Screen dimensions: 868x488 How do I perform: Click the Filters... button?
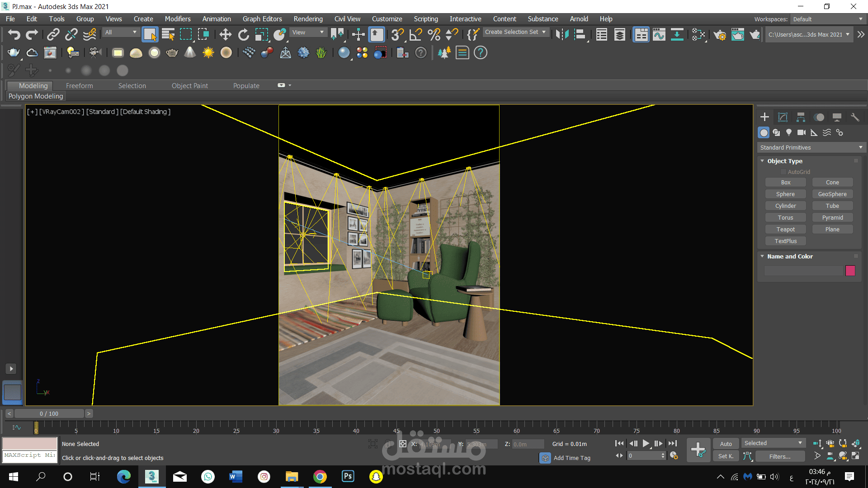[x=779, y=456]
